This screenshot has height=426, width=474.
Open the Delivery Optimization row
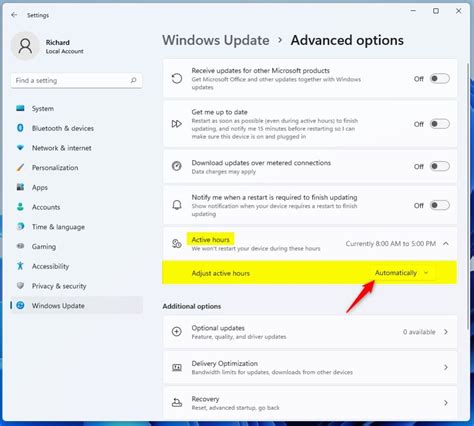[310, 367]
